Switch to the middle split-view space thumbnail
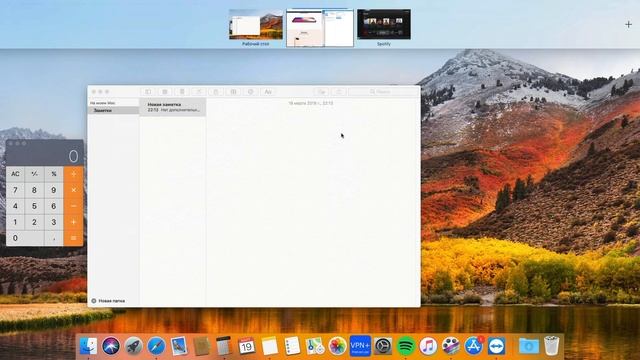Image resolution: width=640 pixels, height=360 pixels. click(320, 28)
